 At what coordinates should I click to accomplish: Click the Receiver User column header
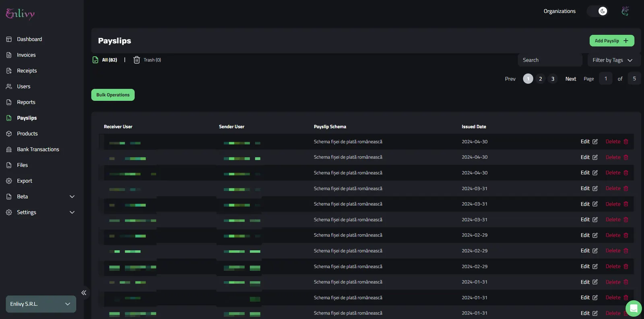(118, 126)
